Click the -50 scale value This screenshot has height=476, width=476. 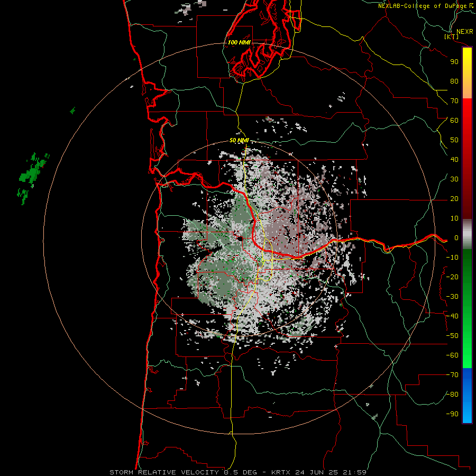click(x=452, y=336)
